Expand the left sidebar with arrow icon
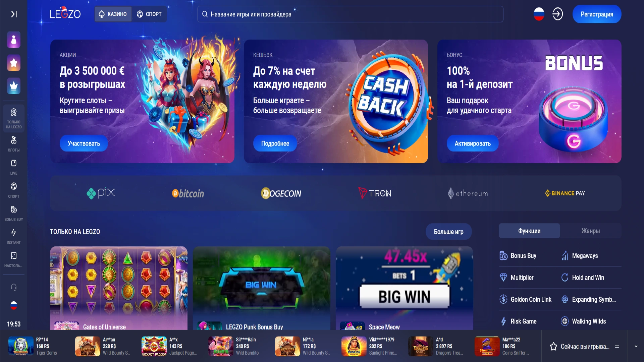644x362 pixels. (14, 14)
